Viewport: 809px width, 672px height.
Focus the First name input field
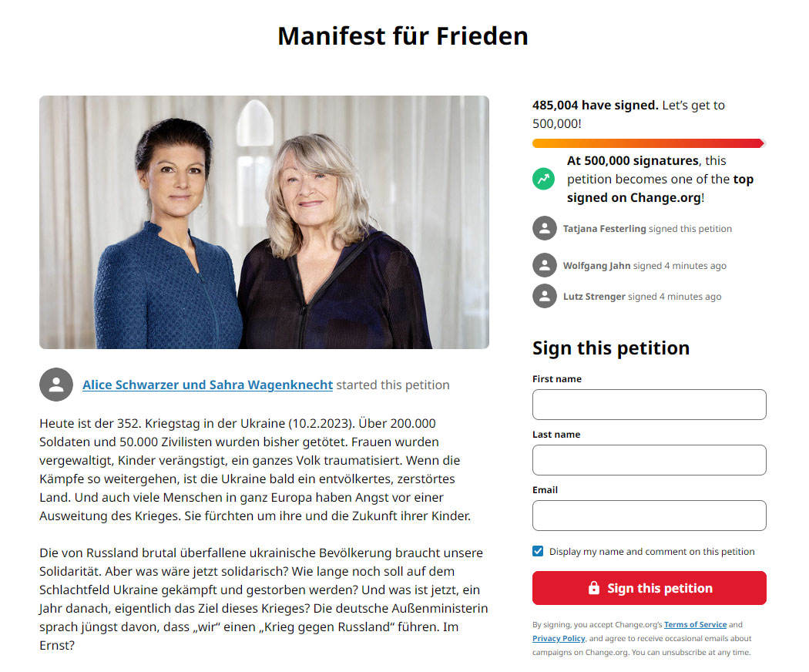click(x=649, y=405)
